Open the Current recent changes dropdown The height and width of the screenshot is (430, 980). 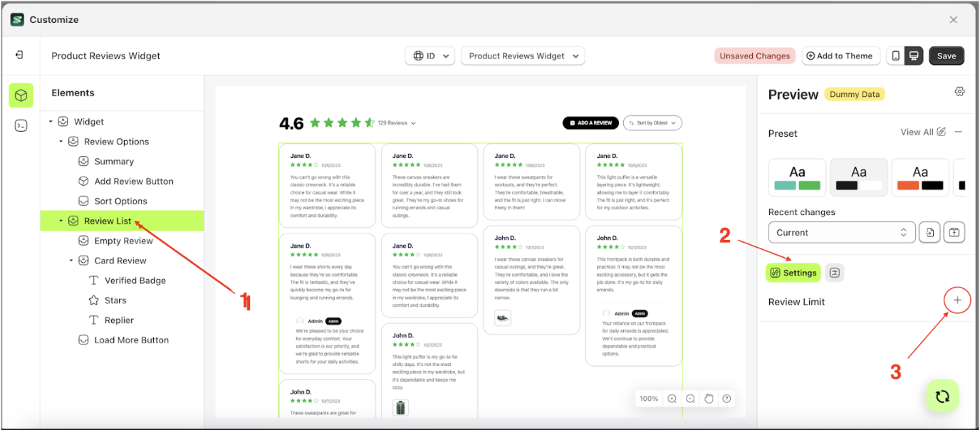click(841, 232)
